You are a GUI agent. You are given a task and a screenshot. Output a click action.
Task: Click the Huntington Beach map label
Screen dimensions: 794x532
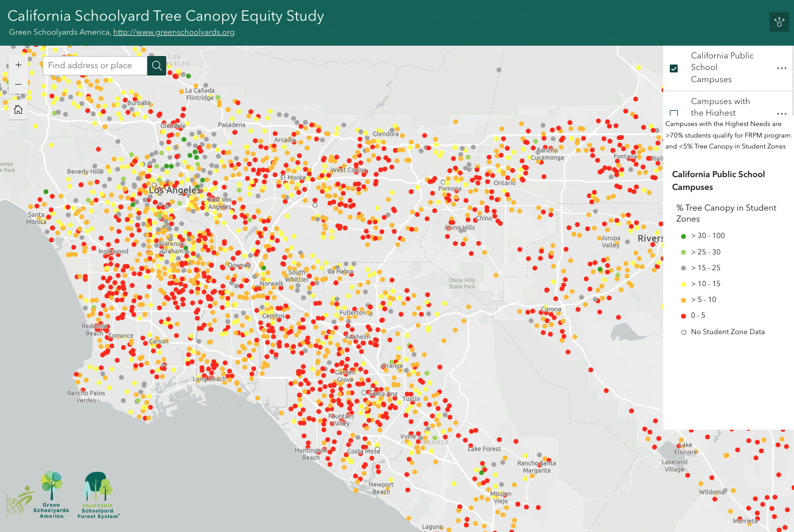(x=311, y=453)
